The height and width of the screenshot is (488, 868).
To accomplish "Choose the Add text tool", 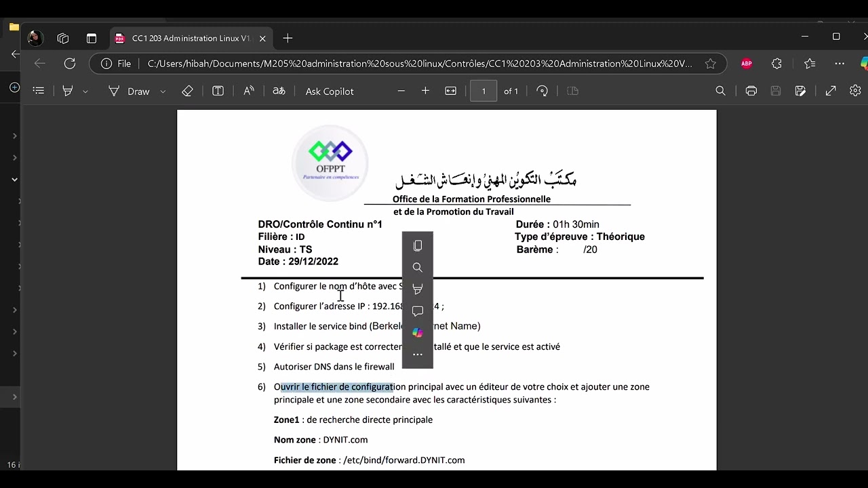I will [x=218, y=91].
